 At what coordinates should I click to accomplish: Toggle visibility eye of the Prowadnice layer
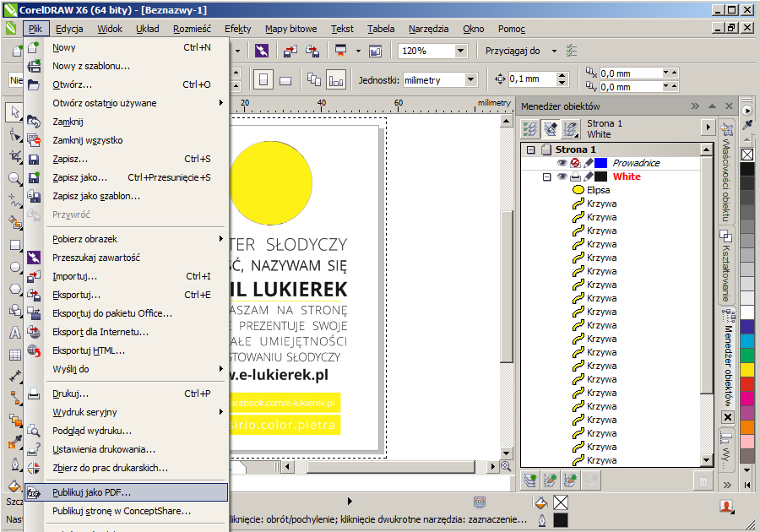pos(562,163)
